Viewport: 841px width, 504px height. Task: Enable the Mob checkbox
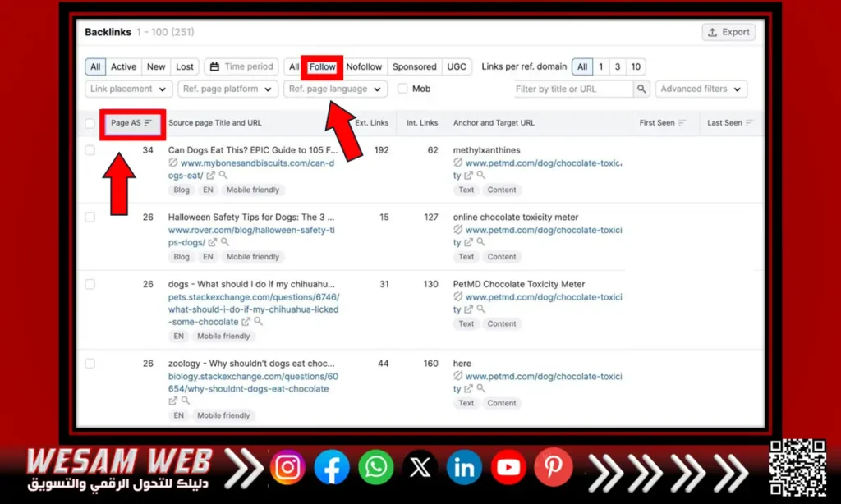coord(402,89)
